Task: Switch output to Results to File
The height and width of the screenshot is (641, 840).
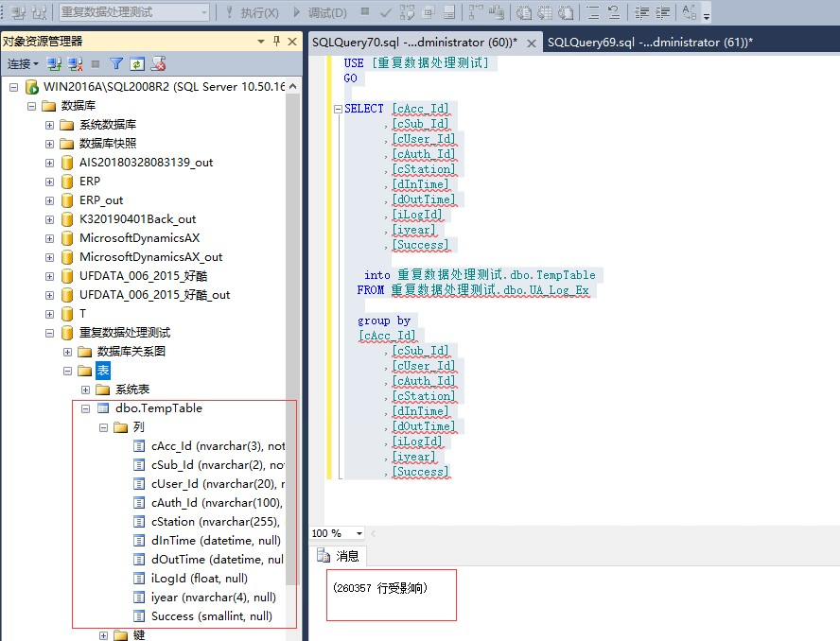Action: click(566, 11)
